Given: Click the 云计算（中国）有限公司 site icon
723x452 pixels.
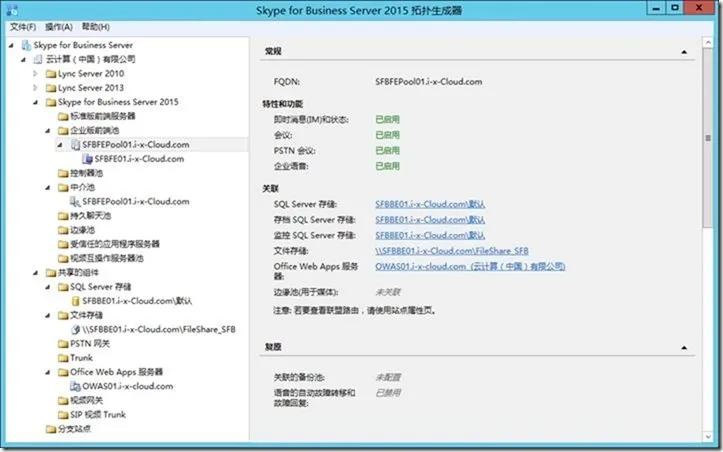Looking at the screenshot, I should point(38,59).
